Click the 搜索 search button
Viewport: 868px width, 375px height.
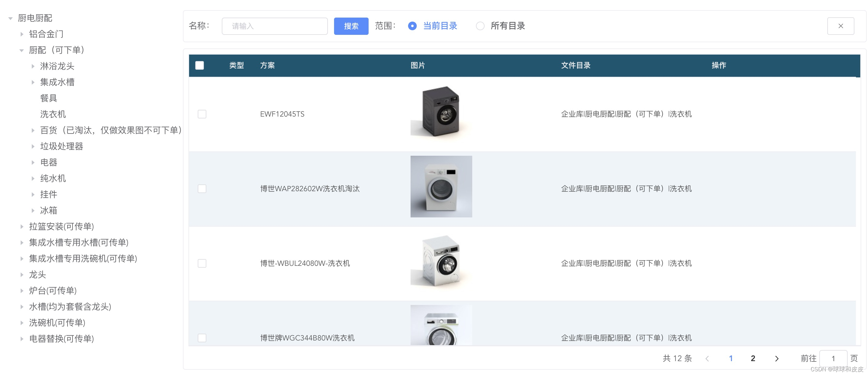click(x=351, y=26)
